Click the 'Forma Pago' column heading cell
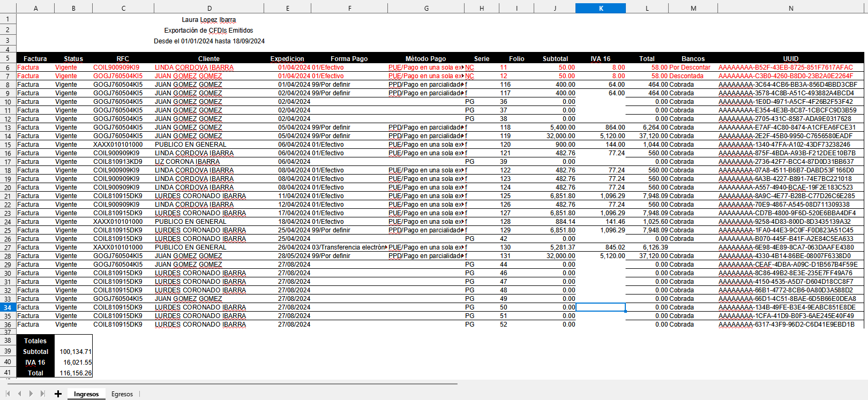The height and width of the screenshot is (400, 868). (x=349, y=59)
